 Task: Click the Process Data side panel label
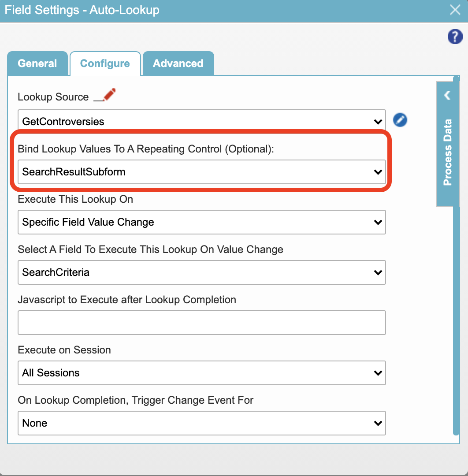[448, 152]
